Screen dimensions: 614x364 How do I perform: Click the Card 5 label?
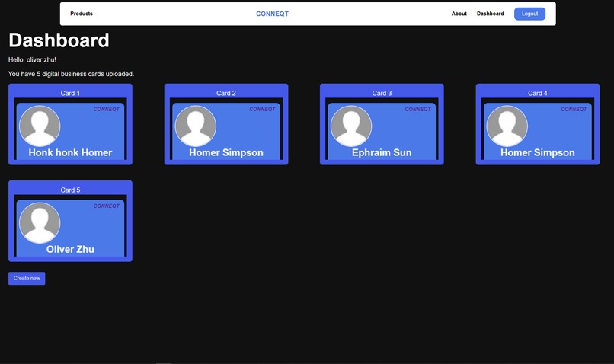pos(70,190)
